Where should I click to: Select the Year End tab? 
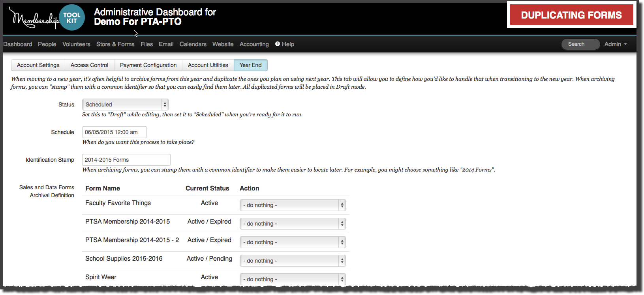click(x=250, y=65)
